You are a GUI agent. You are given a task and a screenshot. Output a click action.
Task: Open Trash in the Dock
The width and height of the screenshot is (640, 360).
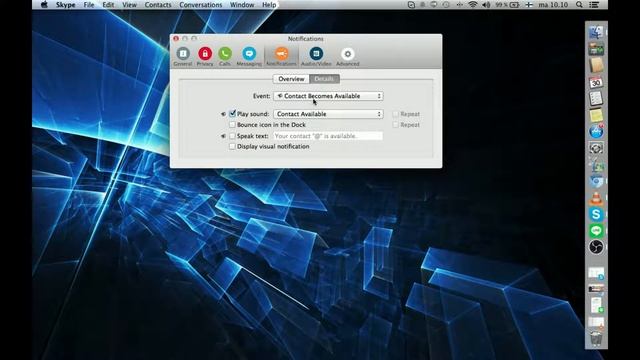tap(596, 339)
